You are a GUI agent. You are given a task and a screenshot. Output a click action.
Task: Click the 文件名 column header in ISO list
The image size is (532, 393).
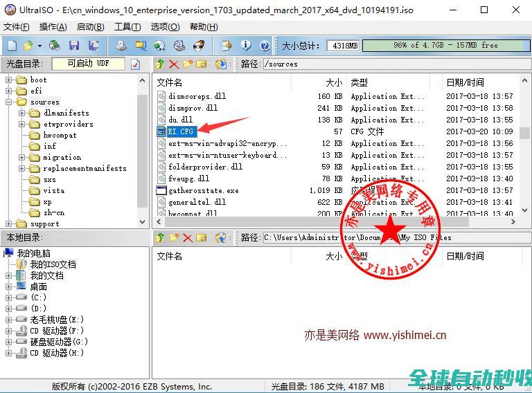tap(170, 82)
